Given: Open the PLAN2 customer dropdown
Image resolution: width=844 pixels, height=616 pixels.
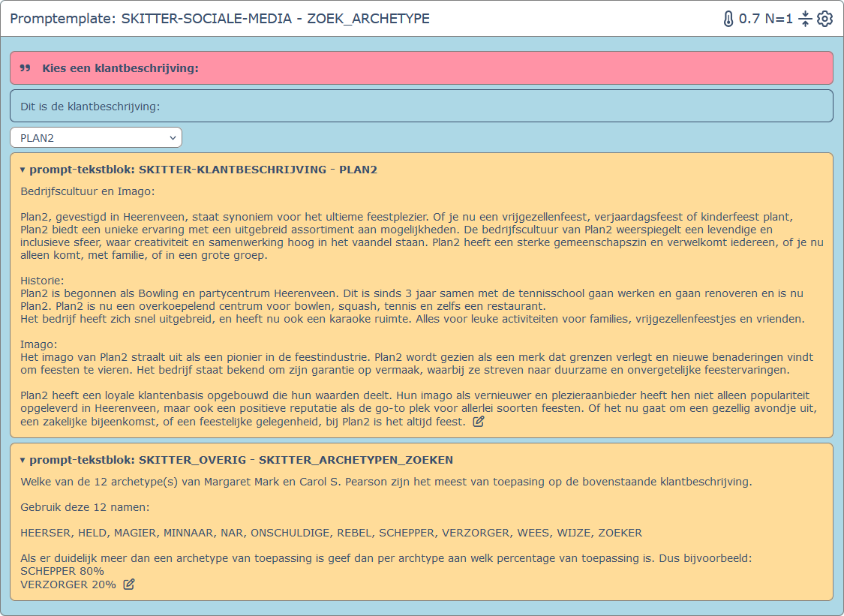Looking at the screenshot, I should tap(96, 137).
